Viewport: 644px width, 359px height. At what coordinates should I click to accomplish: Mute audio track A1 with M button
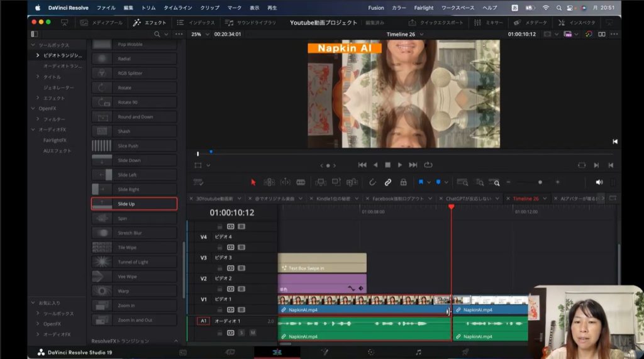(x=252, y=332)
